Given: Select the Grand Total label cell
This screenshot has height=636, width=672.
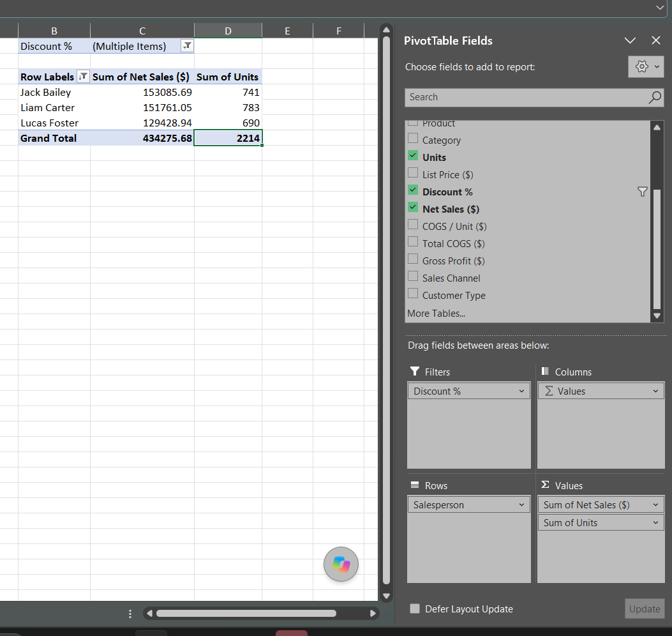Looking at the screenshot, I should [x=54, y=138].
